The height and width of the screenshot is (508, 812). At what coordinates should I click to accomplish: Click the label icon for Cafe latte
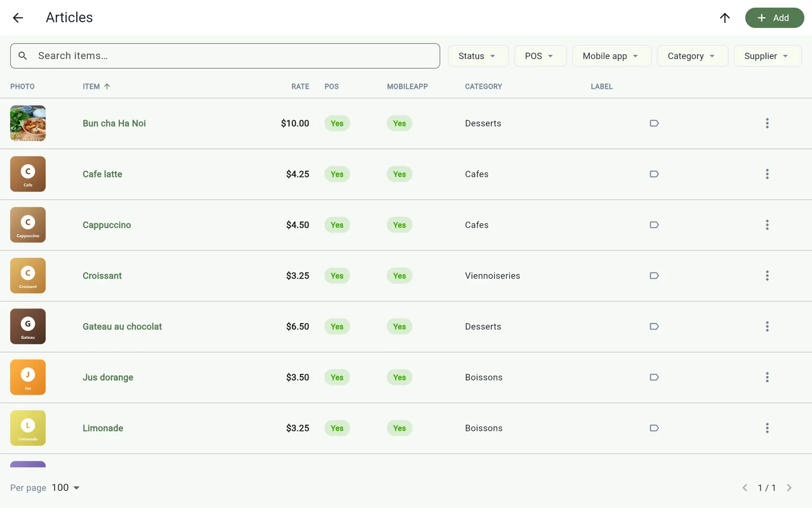(x=654, y=174)
